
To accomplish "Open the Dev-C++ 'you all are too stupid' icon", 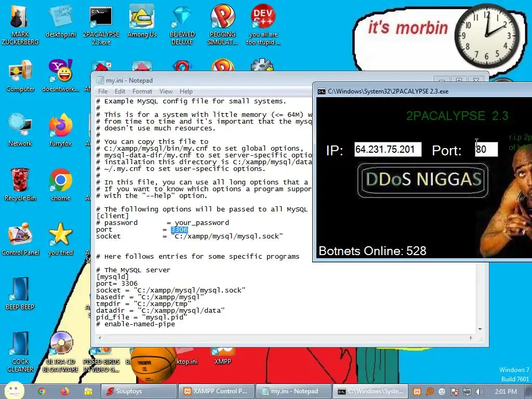I will pos(263,24).
